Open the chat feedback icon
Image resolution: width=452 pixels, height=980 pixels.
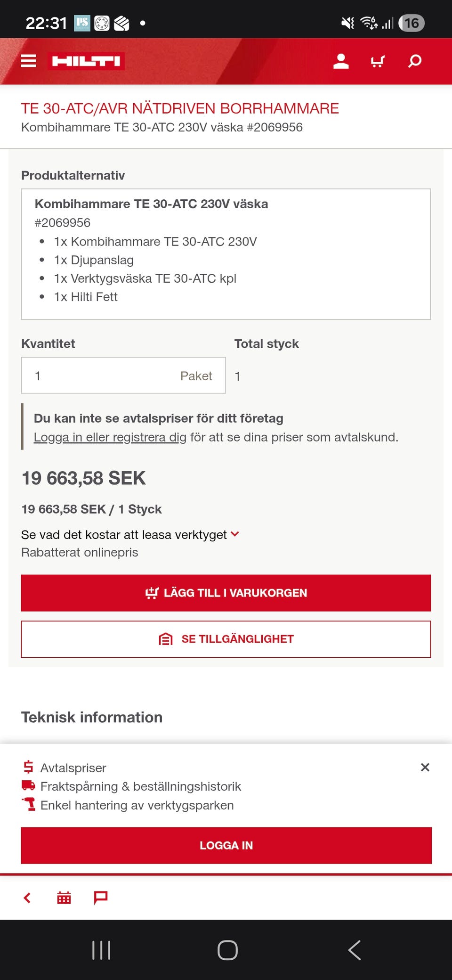click(x=100, y=897)
